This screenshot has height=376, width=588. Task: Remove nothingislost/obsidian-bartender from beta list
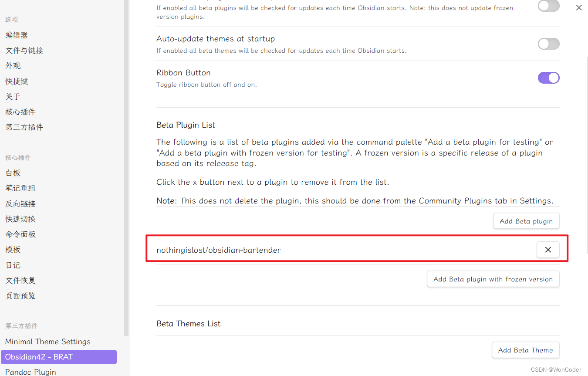tap(548, 250)
